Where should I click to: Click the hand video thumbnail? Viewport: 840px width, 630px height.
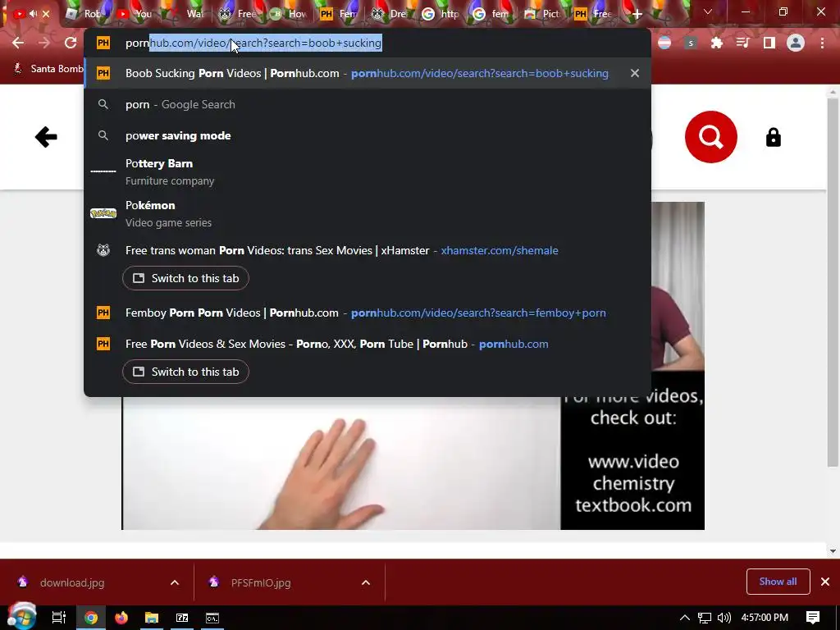pyautogui.click(x=341, y=463)
